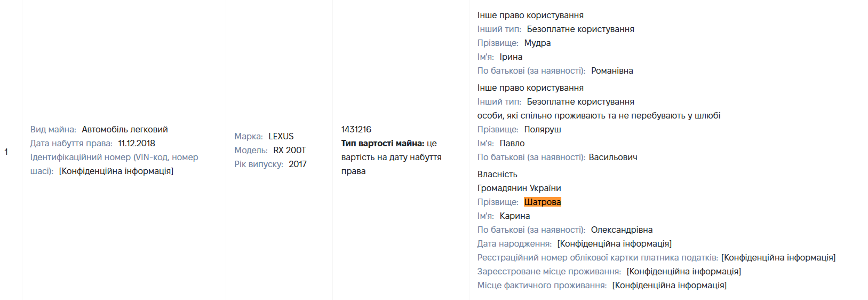Image resolution: width=868 pixels, height=300 pixels.
Task: Click the Громадянин України text
Action: pyautogui.click(x=519, y=188)
